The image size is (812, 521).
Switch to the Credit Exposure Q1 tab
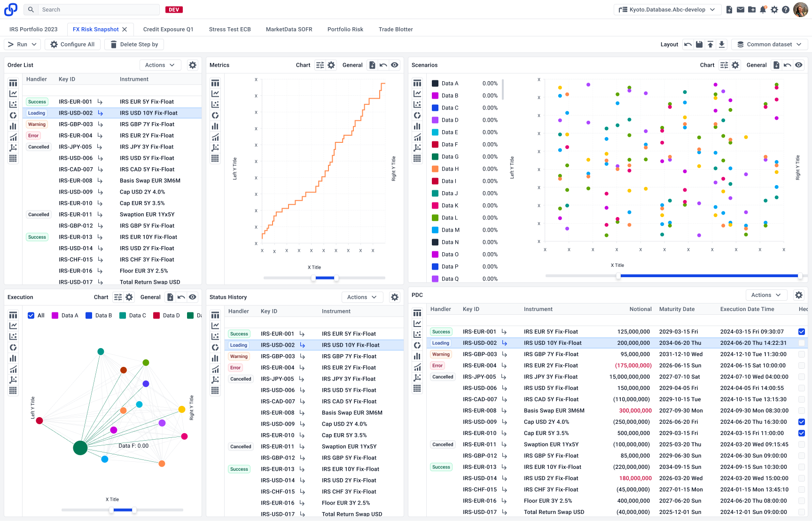(x=168, y=29)
